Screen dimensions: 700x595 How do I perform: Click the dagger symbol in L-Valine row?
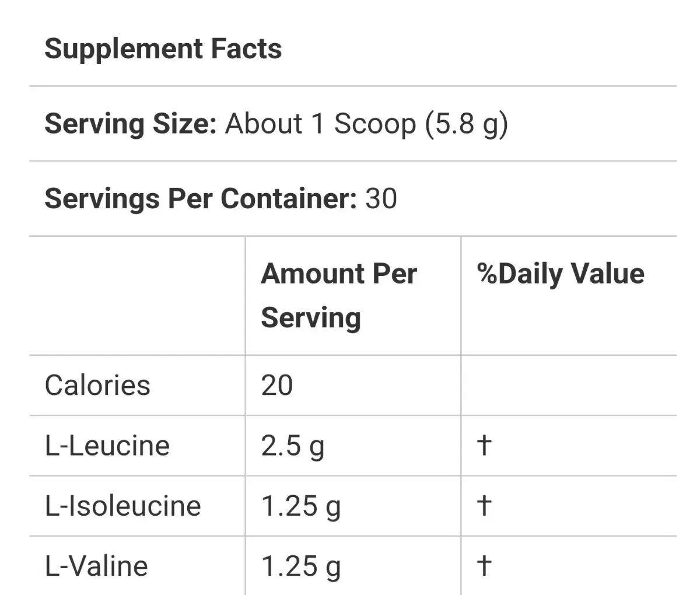(484, 565)
